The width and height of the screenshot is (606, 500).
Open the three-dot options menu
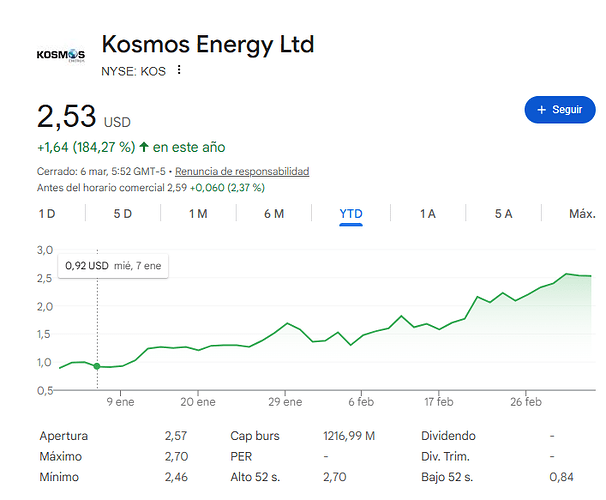(179, 70)
